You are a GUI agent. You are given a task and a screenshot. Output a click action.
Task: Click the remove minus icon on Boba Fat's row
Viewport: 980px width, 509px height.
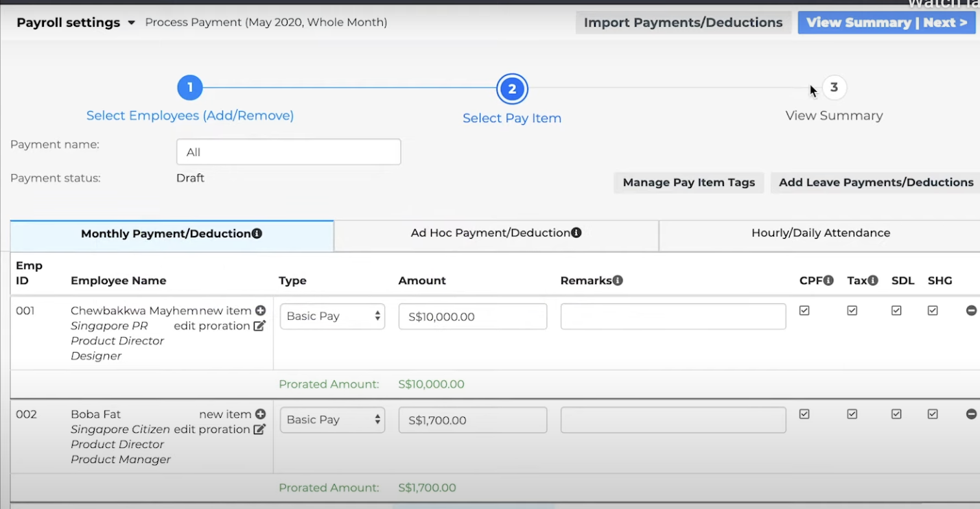coord(971,414)
